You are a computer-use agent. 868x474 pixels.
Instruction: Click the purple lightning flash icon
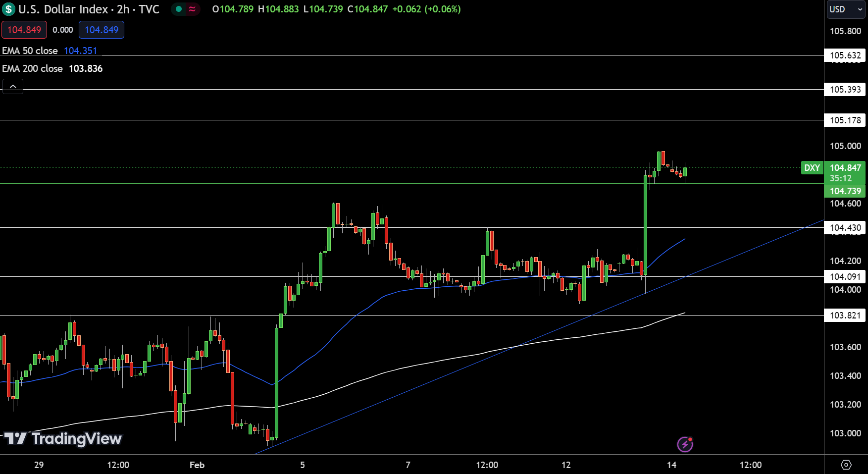point(685,444)
